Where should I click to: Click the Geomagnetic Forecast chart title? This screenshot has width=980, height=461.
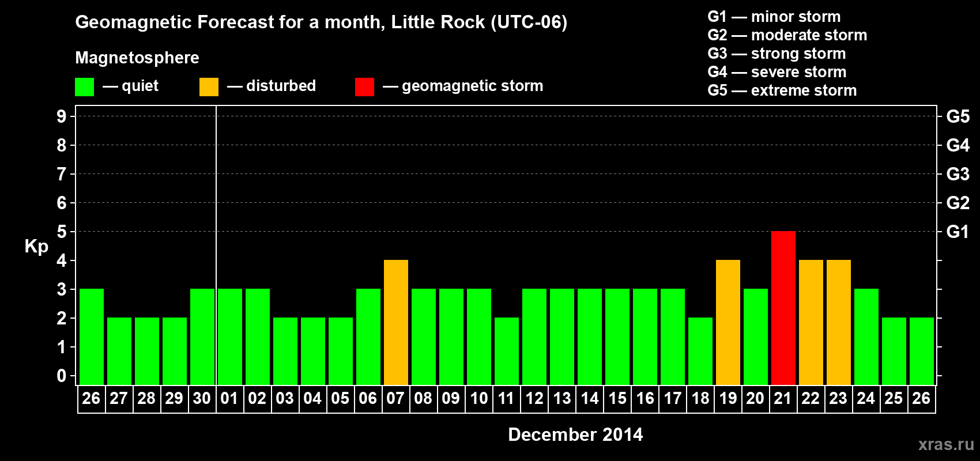321,22
